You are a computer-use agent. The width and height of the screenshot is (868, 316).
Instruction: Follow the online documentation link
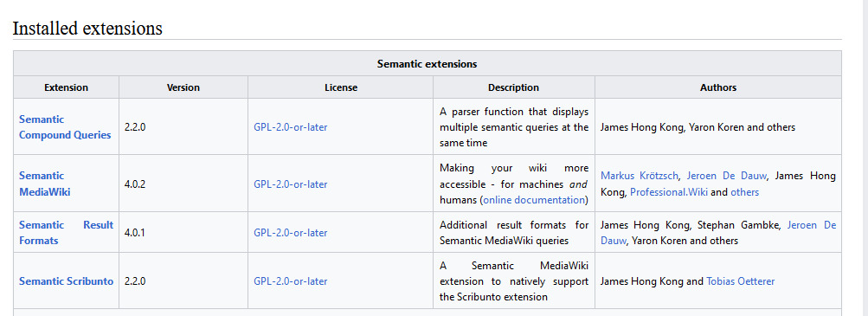point(534,200)
